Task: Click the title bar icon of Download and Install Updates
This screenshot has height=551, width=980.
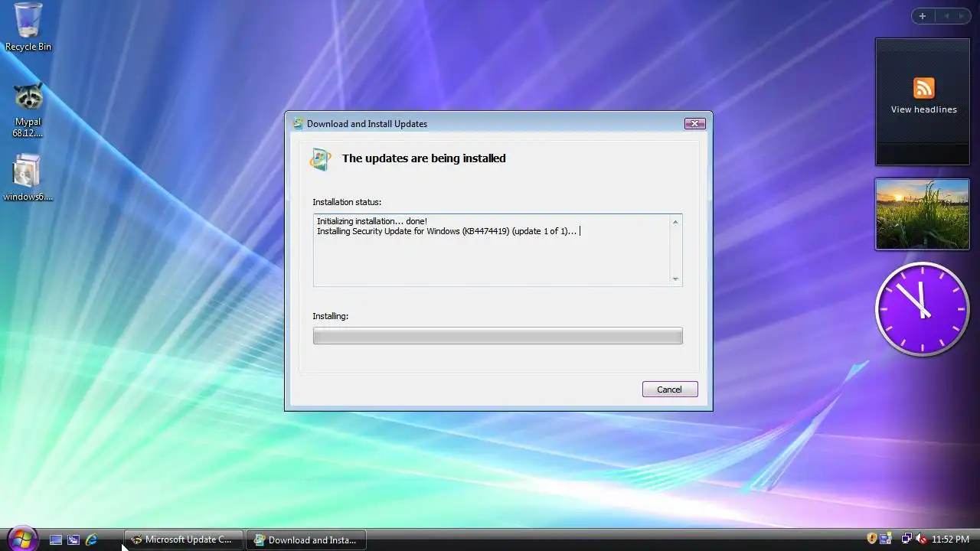Action: (x=298, y=123)
